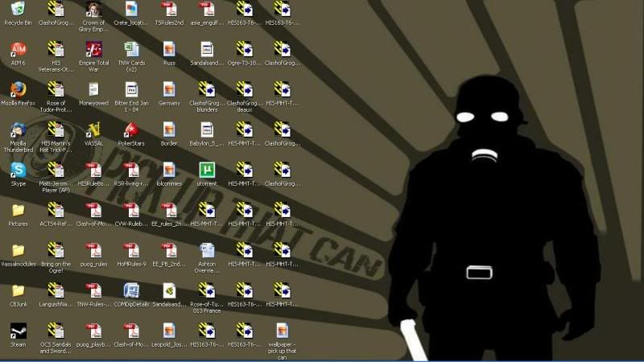Select the Germany image file
Viewport: 644px width, 362px height.
point(169,89)
